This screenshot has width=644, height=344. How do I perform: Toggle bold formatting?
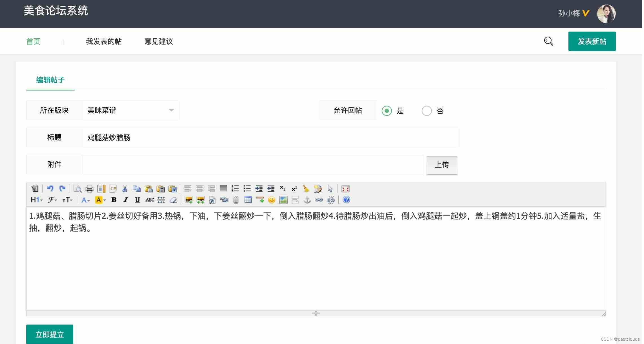coord(114,200)
